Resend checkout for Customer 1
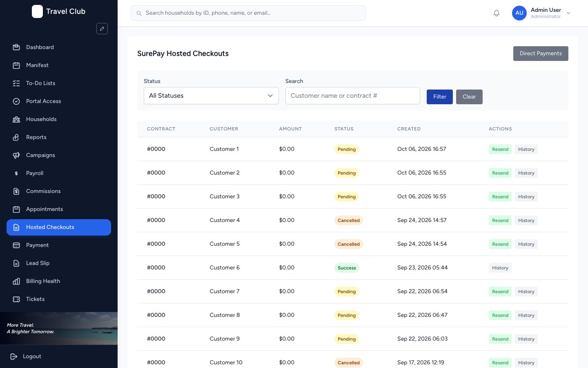Screen dimensions: 588x368 click(x=500, y=149)
